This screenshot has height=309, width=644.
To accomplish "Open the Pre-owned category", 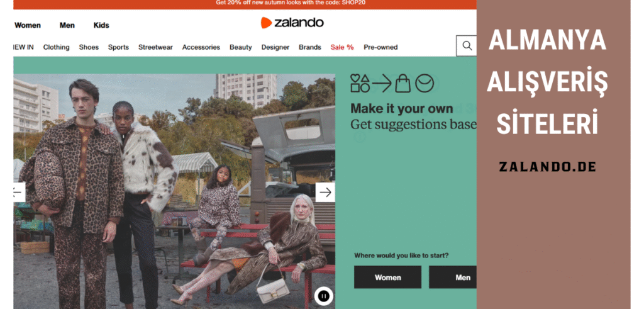I will [x=380, y=47].
